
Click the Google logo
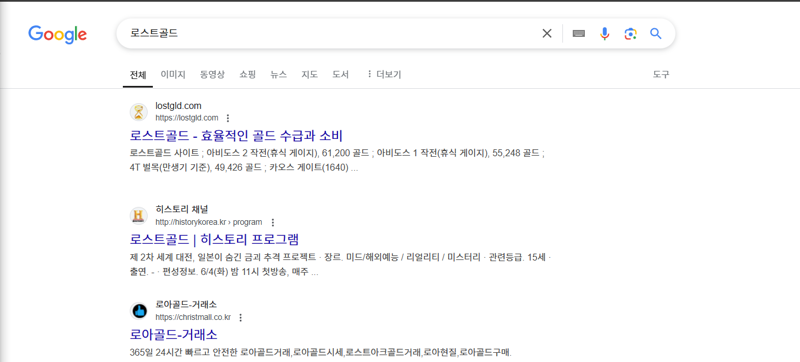click(x=57, y=35)
